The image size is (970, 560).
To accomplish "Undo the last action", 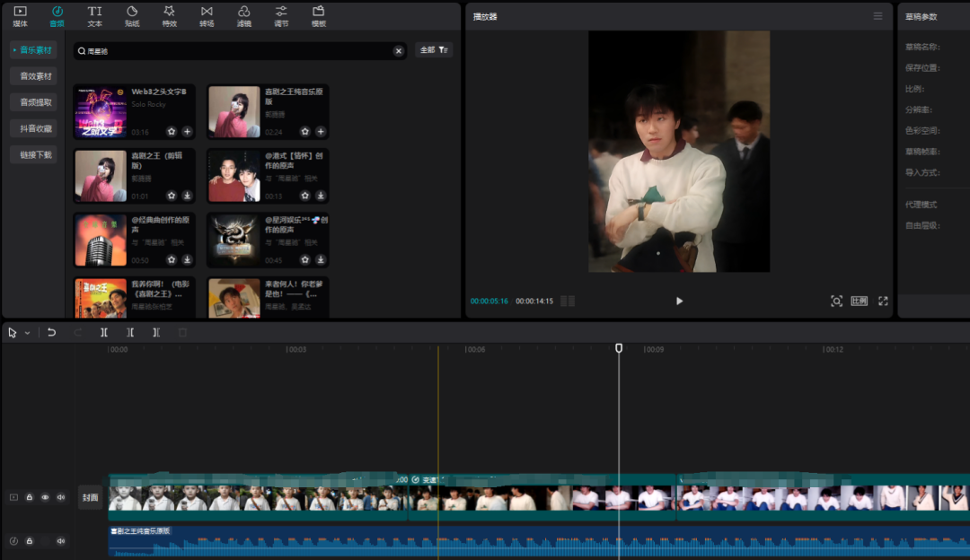I will (x=51, y=333).
